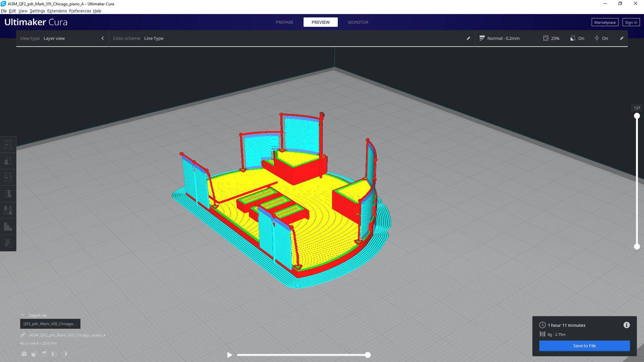This screenshot has width=644, height=362.
Task: Click the pencil icon to rename job
Action: (23, 335)
